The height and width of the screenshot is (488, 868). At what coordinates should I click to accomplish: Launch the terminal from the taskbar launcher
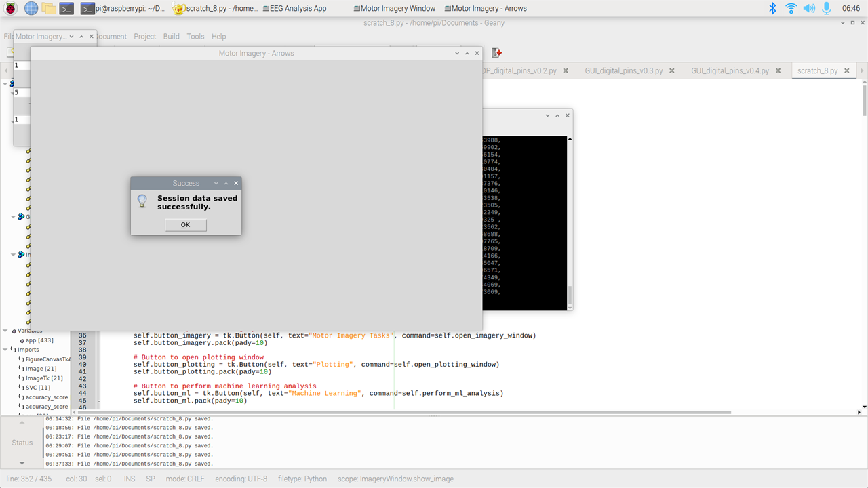coord(66,8)
